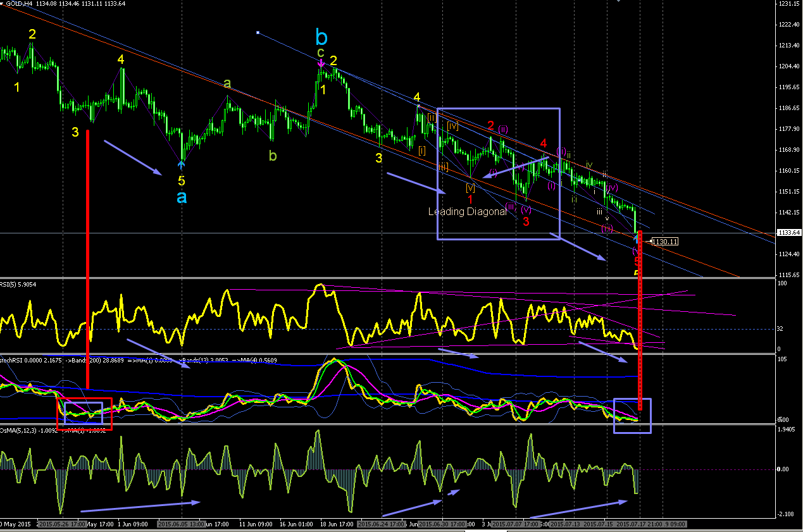Click the 1124.40 price axis value
Viewport: 803px width, 532px height.
point(788,254)
